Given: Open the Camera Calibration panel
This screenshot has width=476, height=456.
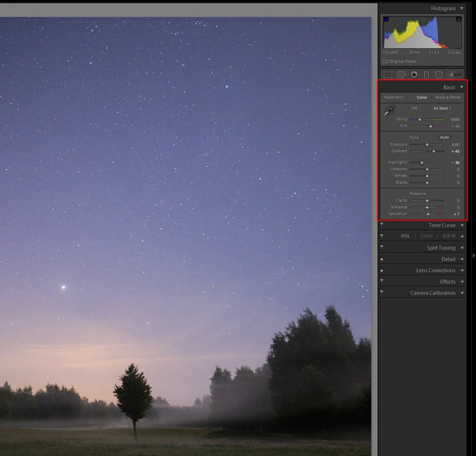Looking at the screenshot, I should click(x=433, y=293).
